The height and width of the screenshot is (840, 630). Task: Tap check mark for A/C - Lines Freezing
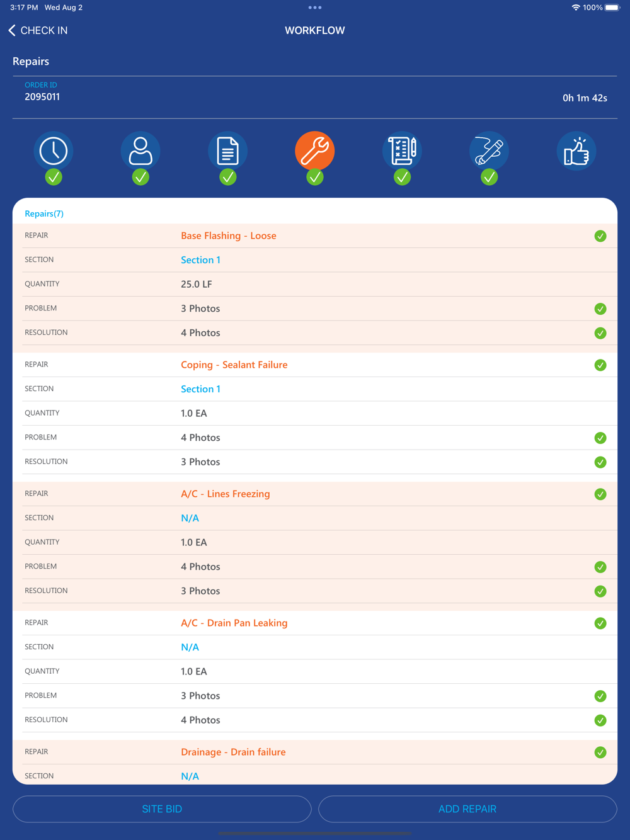click(x=600, y=494)
